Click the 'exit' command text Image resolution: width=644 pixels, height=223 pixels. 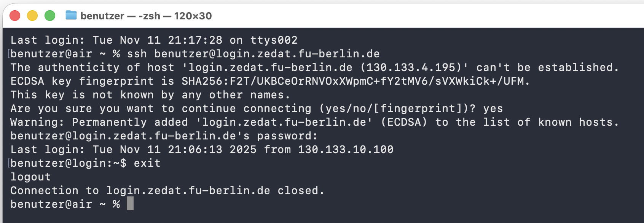(147, 163)
